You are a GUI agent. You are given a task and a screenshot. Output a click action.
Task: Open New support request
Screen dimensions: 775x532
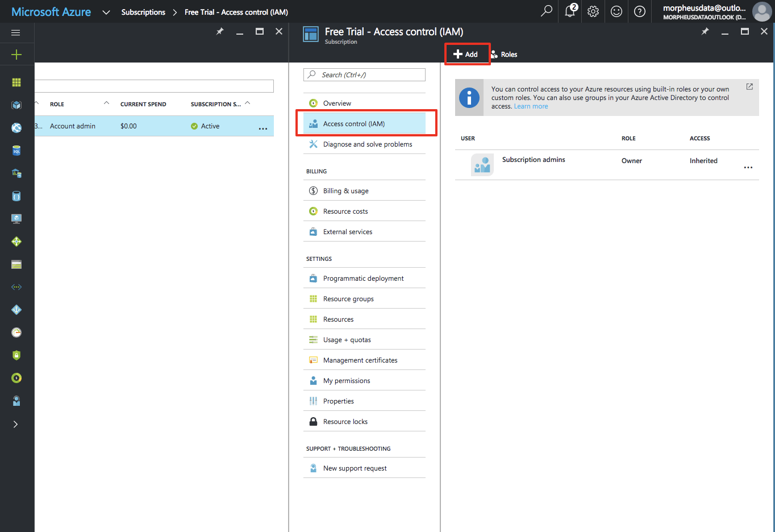click(364, 468)
